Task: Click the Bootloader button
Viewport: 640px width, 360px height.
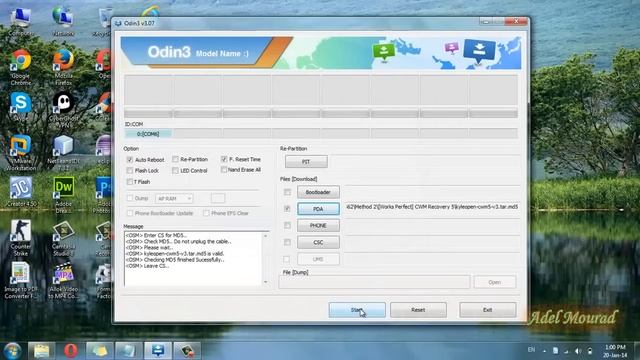Action: (318, 192)
